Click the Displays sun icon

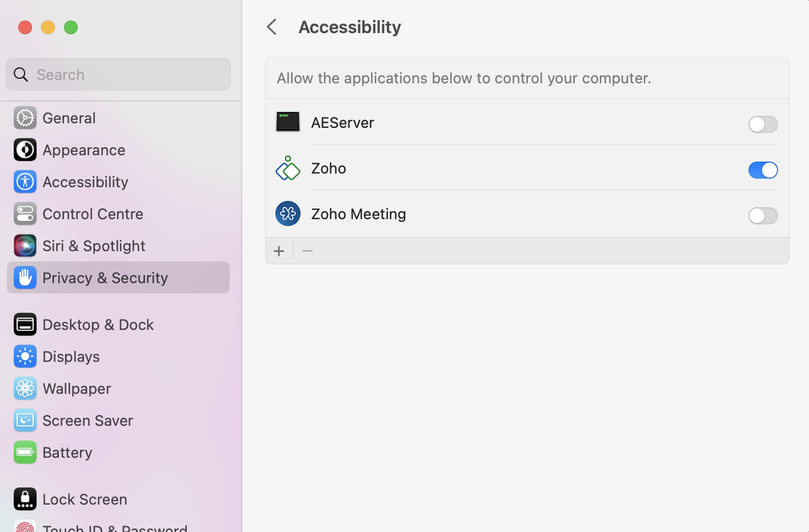pos(25,357)
